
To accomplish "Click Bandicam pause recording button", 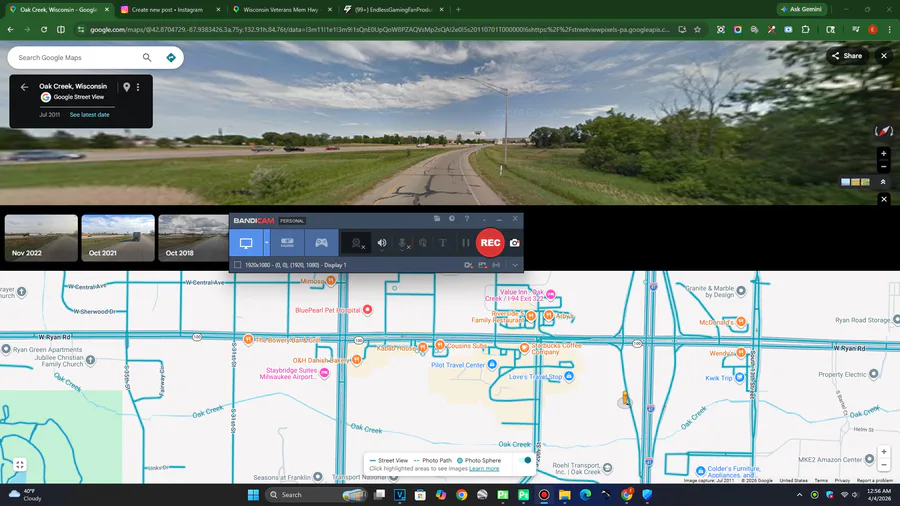I will tap(465, 243).
